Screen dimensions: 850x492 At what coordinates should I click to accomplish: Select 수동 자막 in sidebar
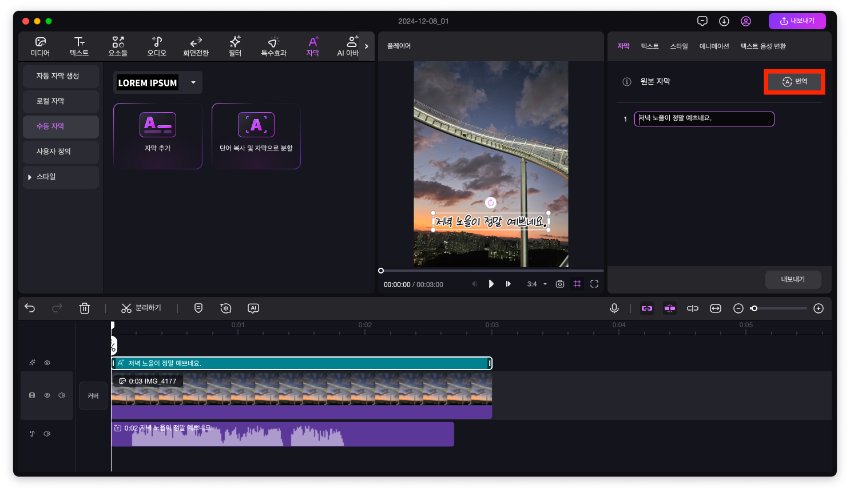click(x=61, y=126)
